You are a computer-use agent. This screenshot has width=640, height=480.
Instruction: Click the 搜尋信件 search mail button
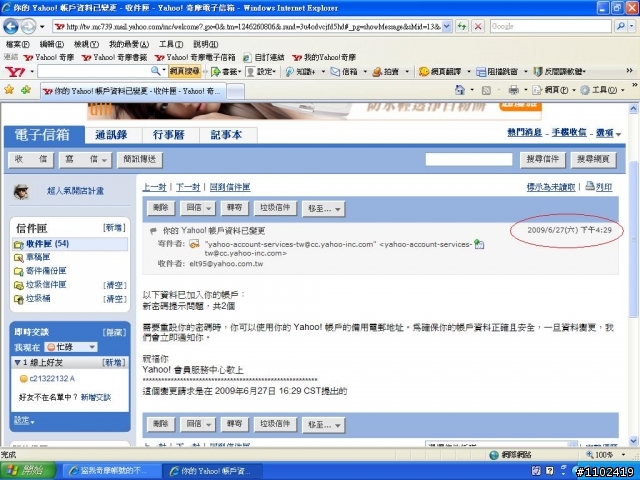(x=542, y=160)
